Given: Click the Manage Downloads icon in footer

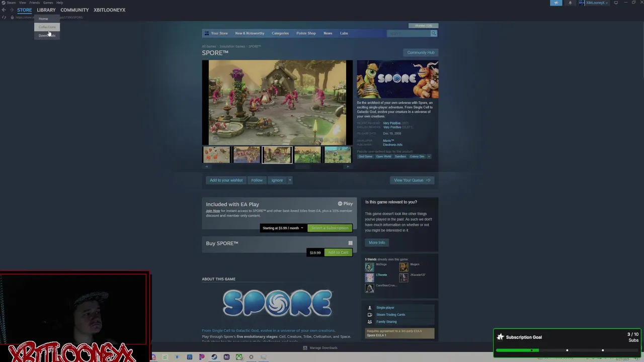Looking at the screenshot, I should point(305,348).
